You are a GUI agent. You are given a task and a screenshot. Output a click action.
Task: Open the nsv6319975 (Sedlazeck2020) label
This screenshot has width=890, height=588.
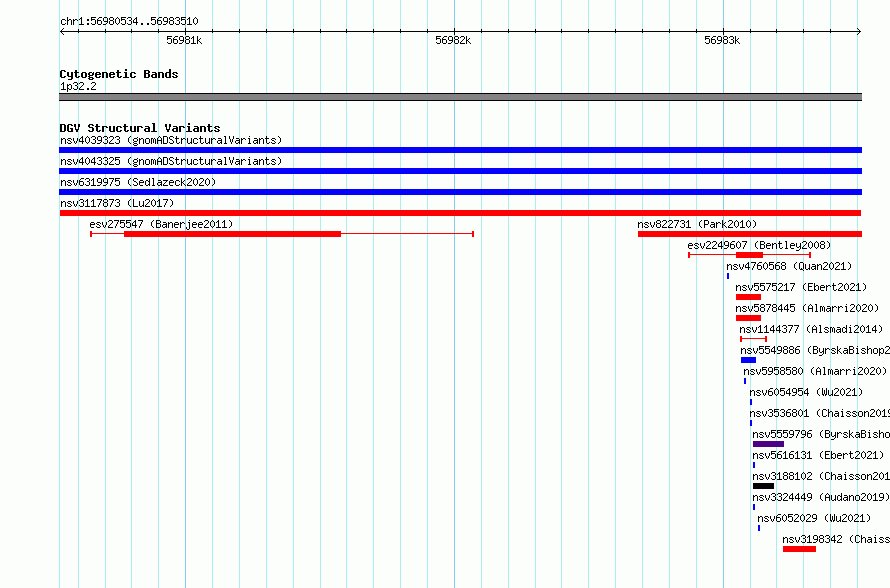pyautogui.click(x=138, y=182)
